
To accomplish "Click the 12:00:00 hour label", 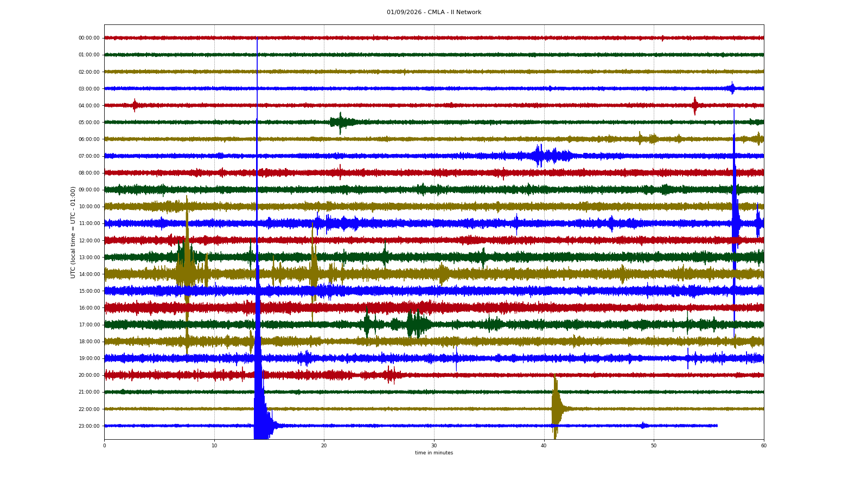I will click(89, 240).
